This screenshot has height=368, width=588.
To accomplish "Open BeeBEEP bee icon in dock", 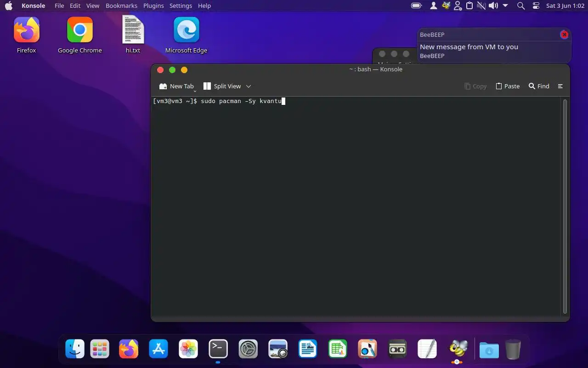I will pyautogui.click(x=458, y=349).
